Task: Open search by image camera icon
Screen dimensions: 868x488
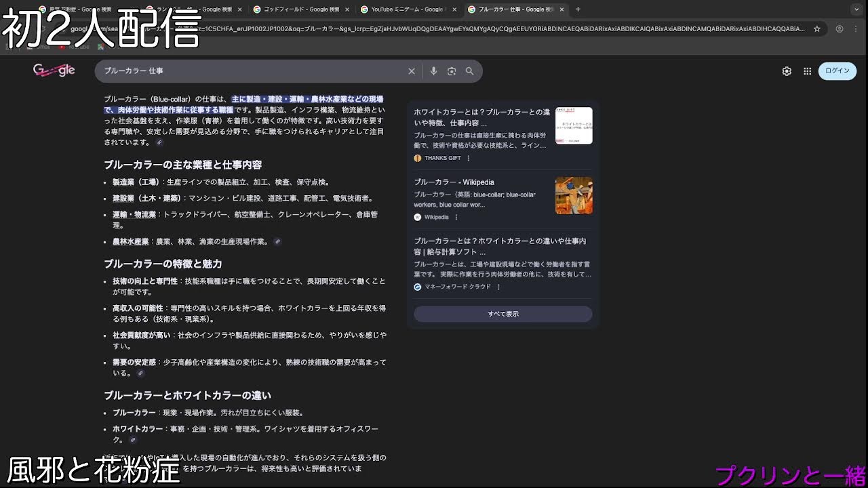Action: click(x=452, y=71)
